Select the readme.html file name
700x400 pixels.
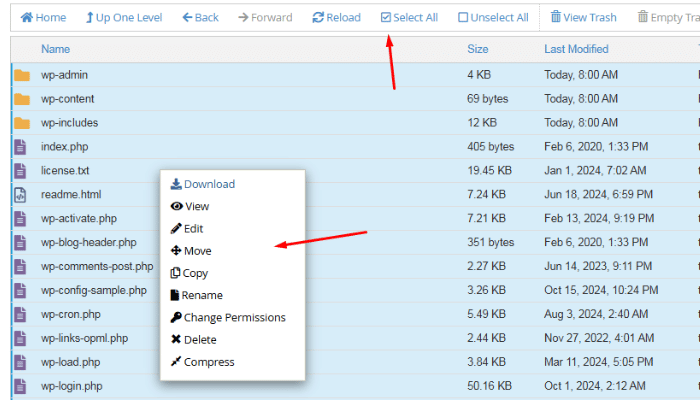[71, 195]
